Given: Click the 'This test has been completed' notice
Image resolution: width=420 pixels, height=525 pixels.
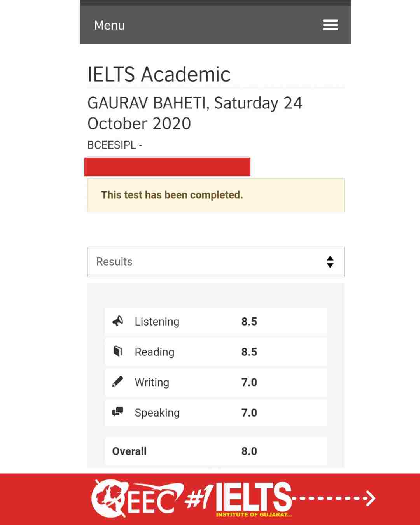Looking at the screenshot, I should pos(216,195).
